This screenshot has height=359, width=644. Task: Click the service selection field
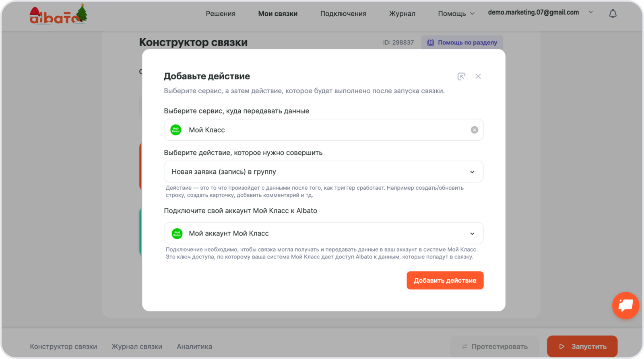pyautogui.click(x=322, y=130)
